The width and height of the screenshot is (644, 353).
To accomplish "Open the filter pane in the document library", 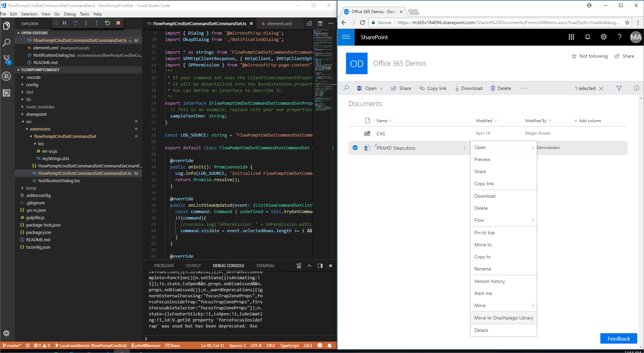I will [x=619, y=88].
